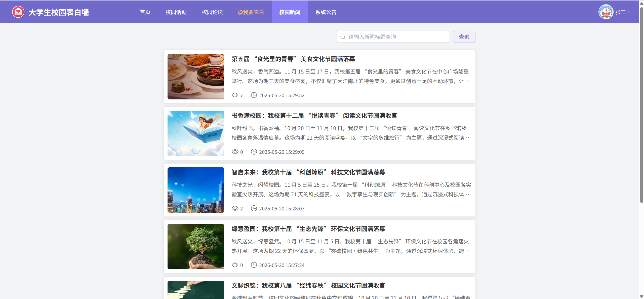Open the 美食文化节圆满落幕 news title
Viewport: 644px width, 299px height.
[x=293, y=59]
